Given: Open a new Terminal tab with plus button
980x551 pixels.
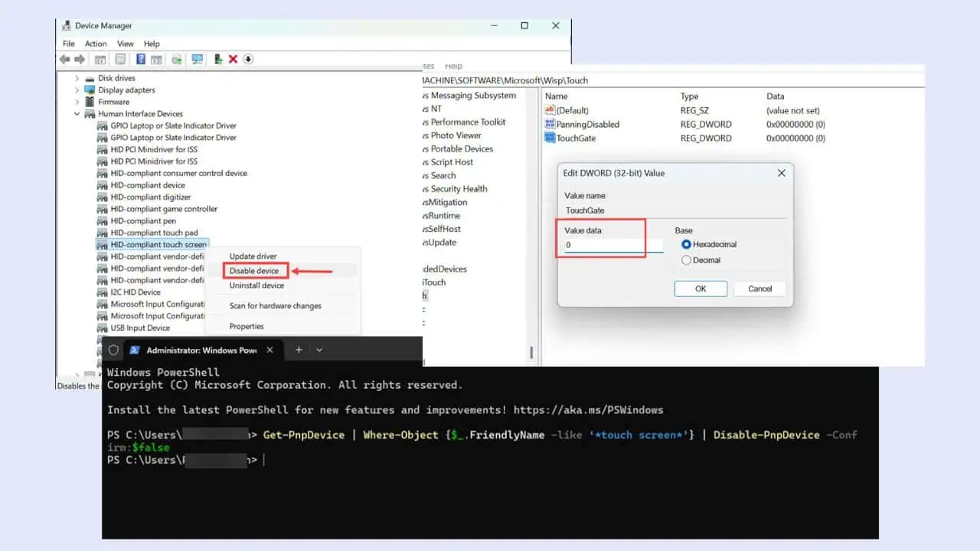Looking at the screenshot, I should [299, 350].
